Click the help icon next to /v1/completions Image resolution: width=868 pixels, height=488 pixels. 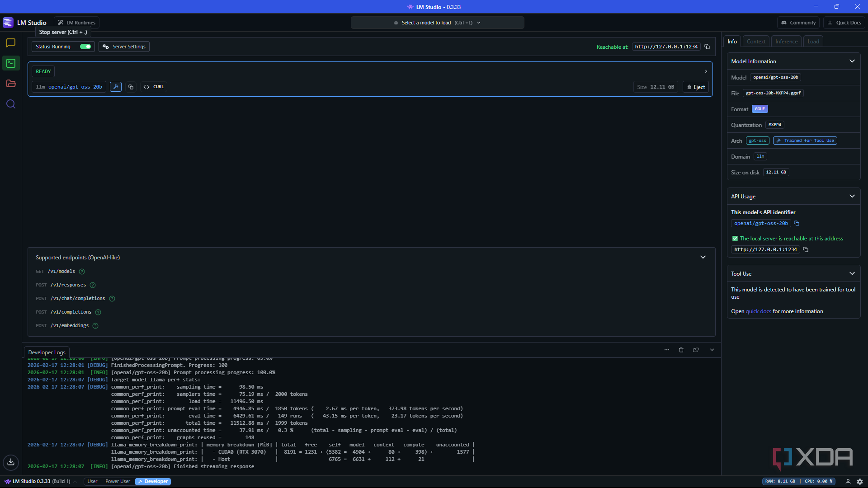[x=98, y=312]
